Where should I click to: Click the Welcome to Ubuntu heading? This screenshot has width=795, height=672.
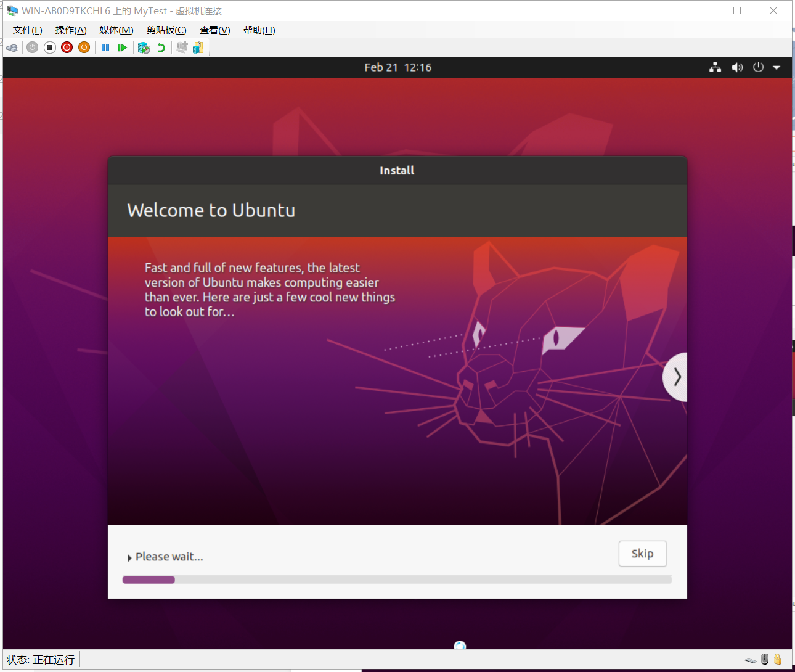[x=211, y=210]
